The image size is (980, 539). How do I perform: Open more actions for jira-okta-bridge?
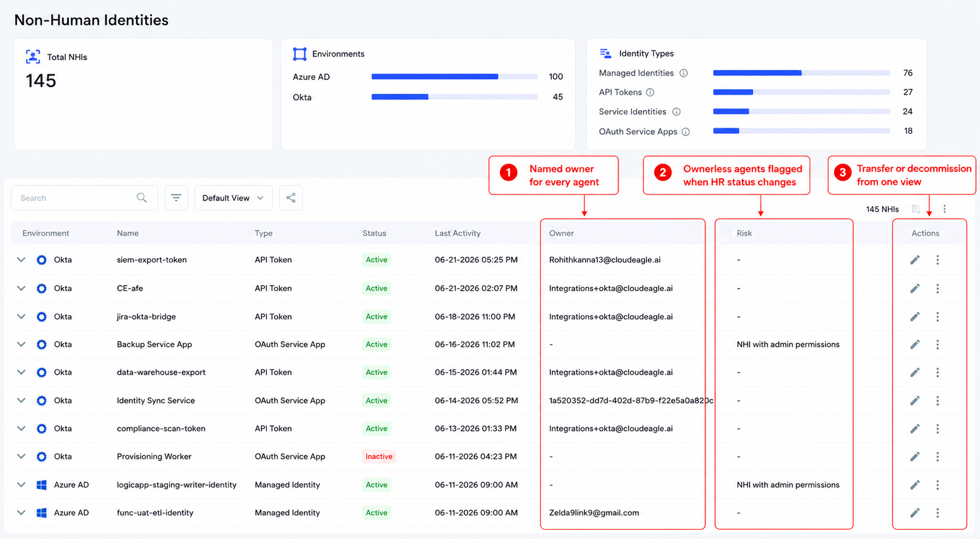tap(938, 316)
